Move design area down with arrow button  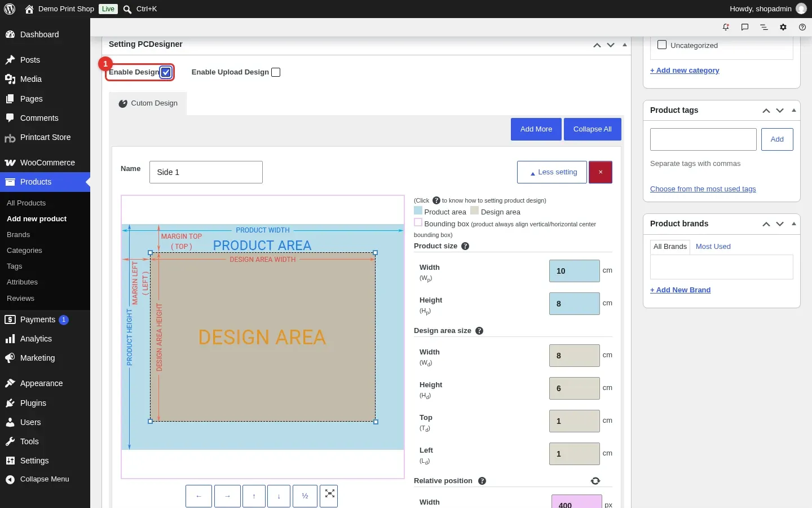tap(279, 496)
